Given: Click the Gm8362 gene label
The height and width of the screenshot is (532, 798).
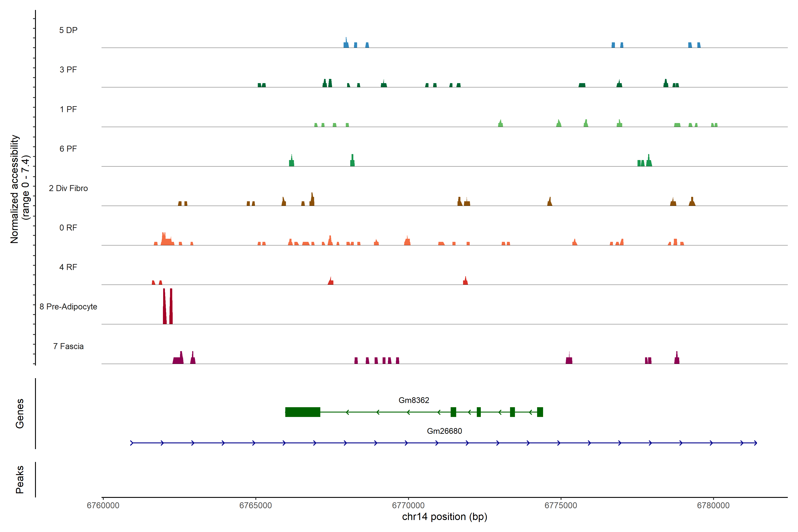Looking at the screenshot, I should 414,400.
